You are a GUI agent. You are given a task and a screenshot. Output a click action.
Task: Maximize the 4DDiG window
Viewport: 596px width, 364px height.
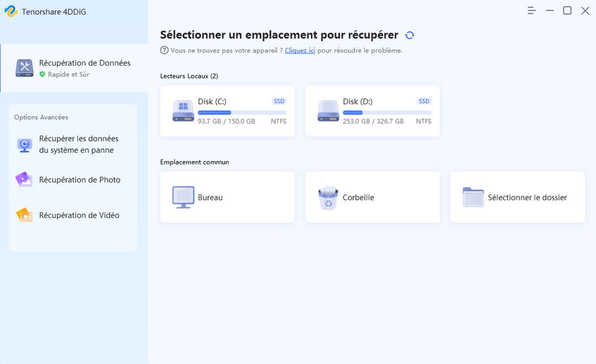tap(567, 10)
